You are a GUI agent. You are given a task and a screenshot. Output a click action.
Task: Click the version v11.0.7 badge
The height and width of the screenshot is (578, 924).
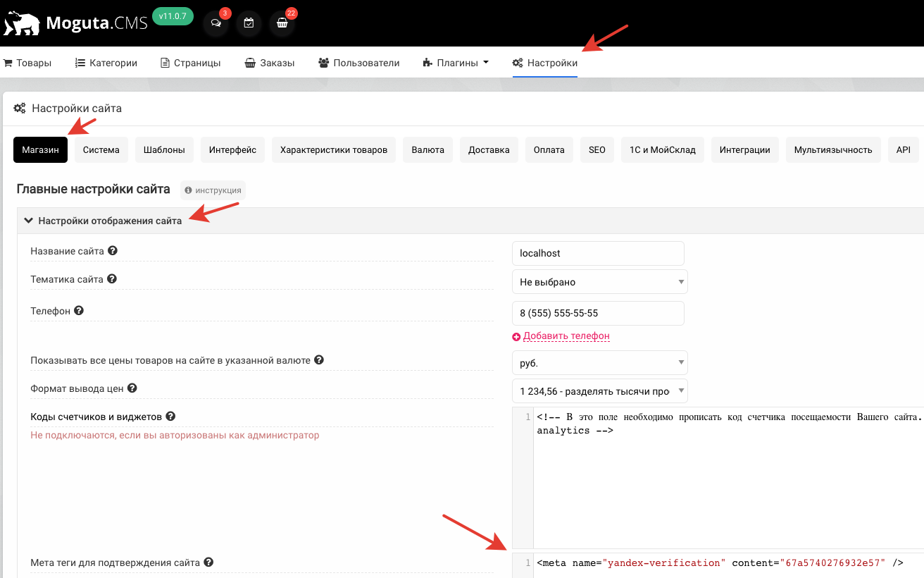point(173,16)
